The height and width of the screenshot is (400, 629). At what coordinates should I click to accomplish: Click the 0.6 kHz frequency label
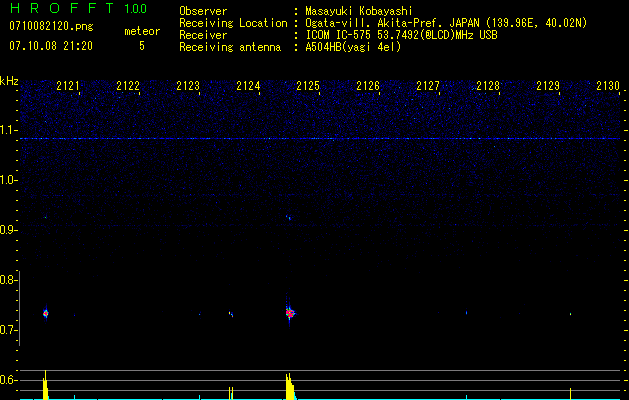(x=8, y=380)
